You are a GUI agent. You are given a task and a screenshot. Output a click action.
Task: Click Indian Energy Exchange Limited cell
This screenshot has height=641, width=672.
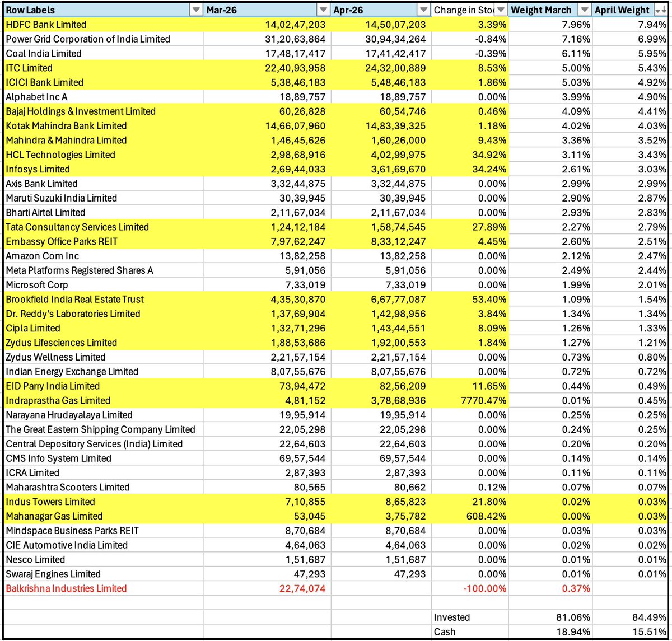(104, 372)
